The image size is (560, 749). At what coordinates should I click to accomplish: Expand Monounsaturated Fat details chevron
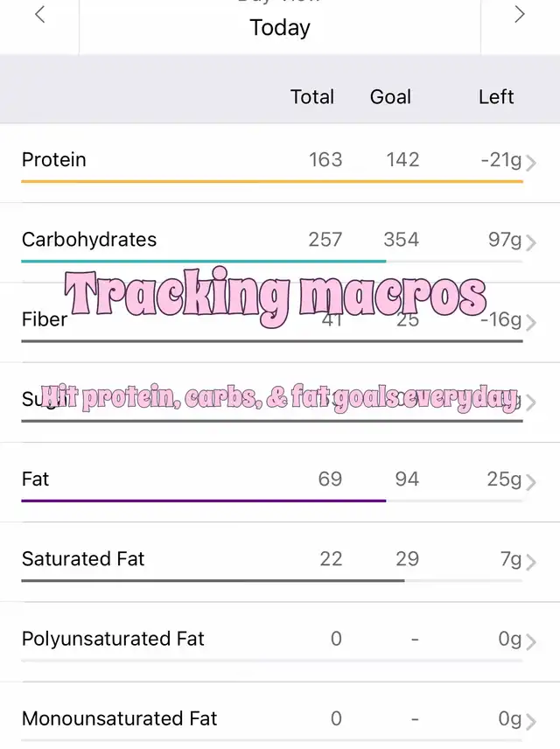tap(530, 722)
